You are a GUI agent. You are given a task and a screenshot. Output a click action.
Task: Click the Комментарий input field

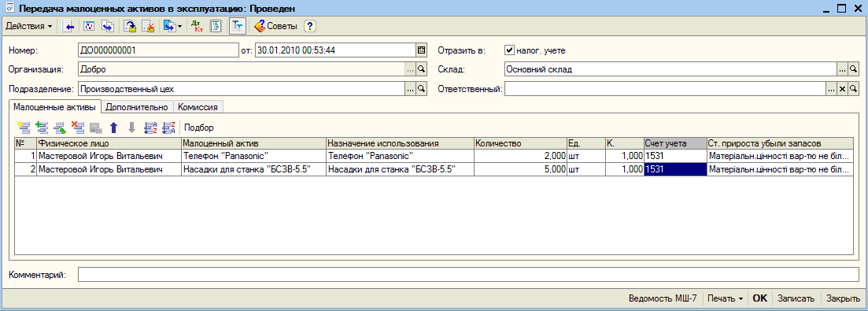pyautogui.click(x=467, y=275)
